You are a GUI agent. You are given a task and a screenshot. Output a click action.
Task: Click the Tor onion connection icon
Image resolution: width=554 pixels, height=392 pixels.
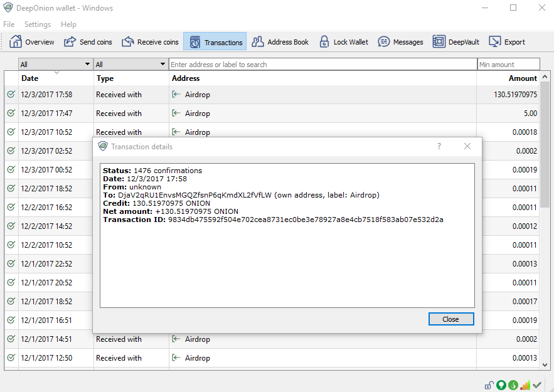513,384
